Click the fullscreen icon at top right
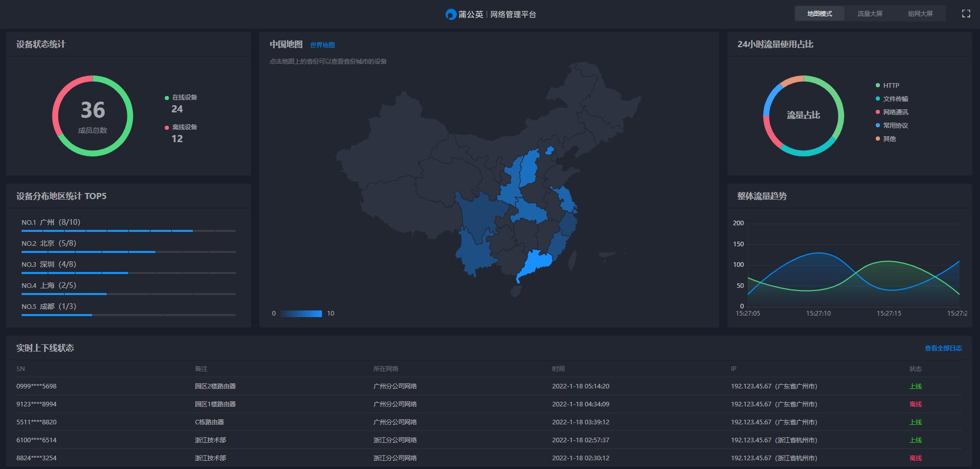This screenshot has height=469, width=980. 966,13
